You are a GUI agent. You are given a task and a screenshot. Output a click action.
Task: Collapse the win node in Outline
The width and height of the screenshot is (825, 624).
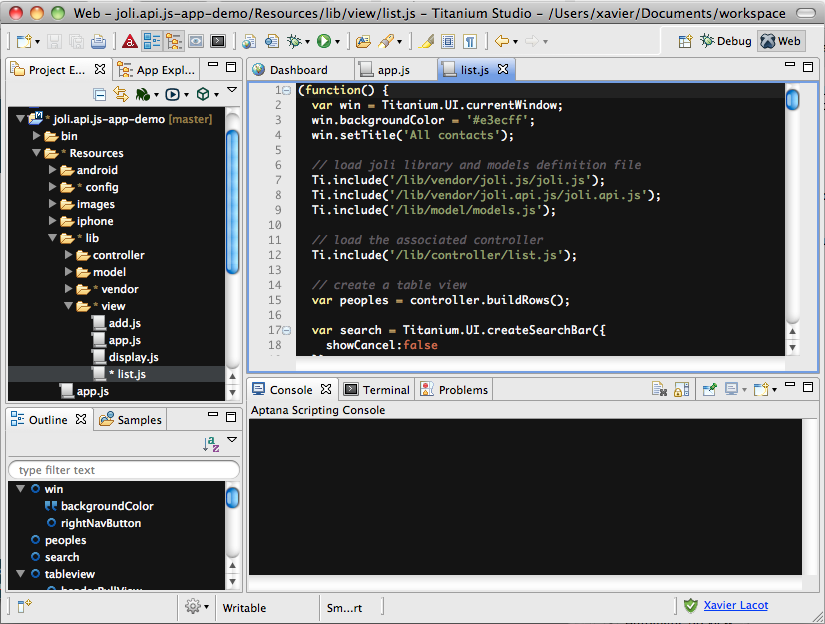tap(21, 489)
